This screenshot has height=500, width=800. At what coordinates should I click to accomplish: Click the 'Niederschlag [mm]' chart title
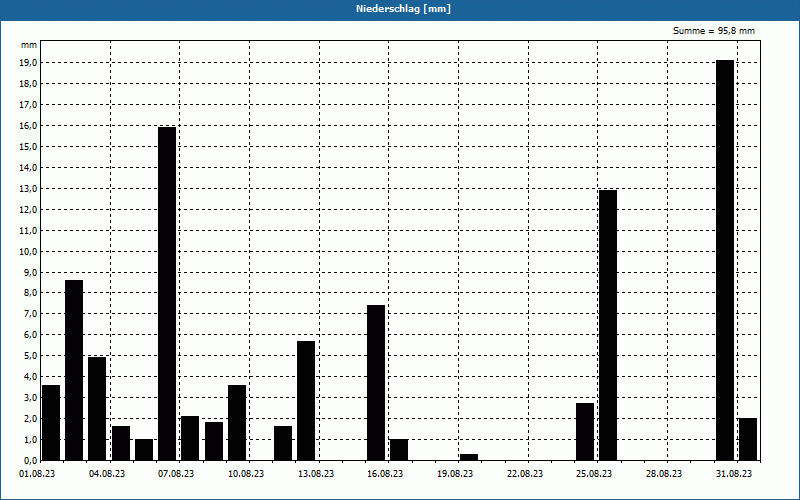point(403,9)
